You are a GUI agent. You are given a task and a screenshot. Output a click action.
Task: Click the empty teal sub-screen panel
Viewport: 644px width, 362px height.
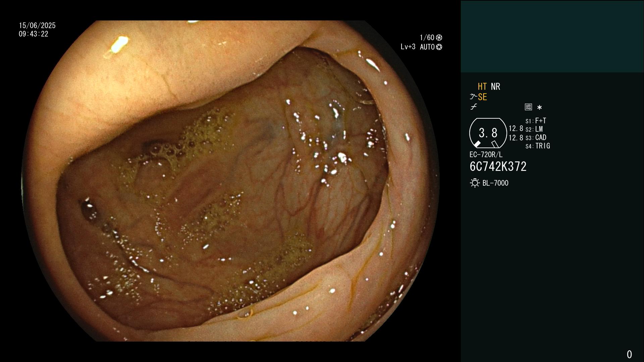click(552, 36)
